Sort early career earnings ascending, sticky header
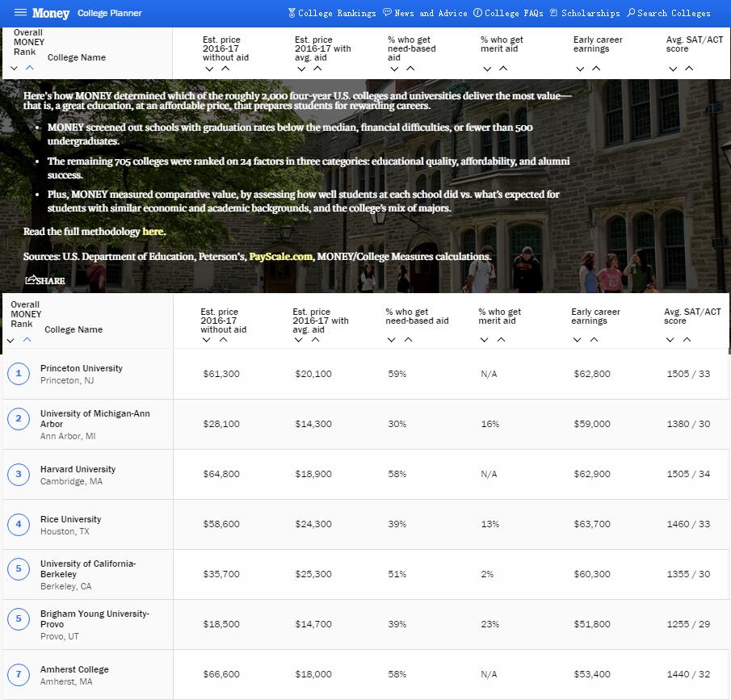This screenshot has width=731, height=700. pyautogui.click(x=596, y=69)
